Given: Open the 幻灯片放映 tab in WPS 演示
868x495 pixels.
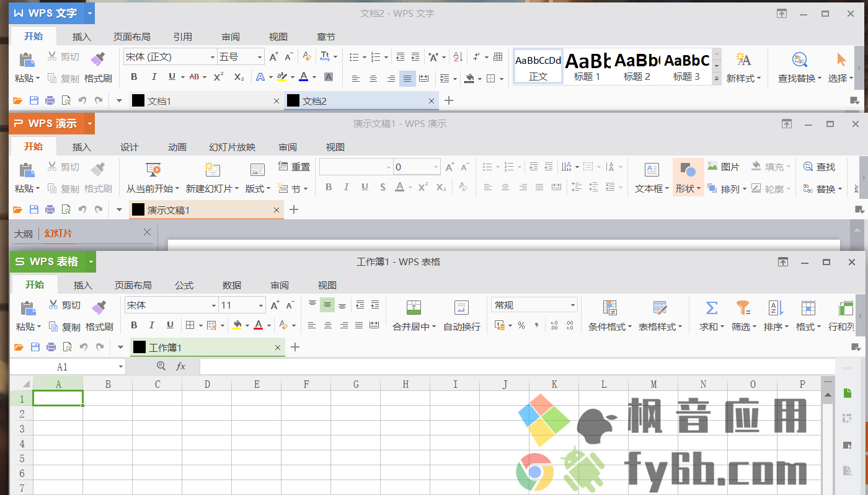Looking at the screenshot, I should (x=232, y=147).
